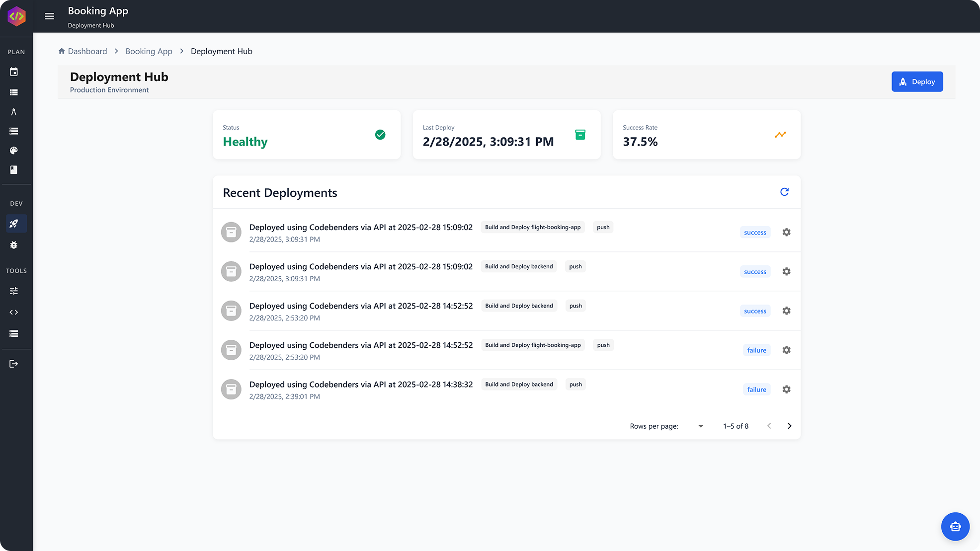Open the list view icon under Plan
This screenshot has width=980, height=551.
pyautogui.click(x=14, y=92)
